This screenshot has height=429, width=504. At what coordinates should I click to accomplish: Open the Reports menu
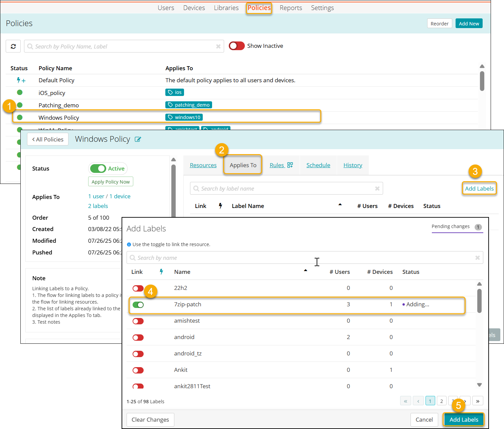(291, 8)
